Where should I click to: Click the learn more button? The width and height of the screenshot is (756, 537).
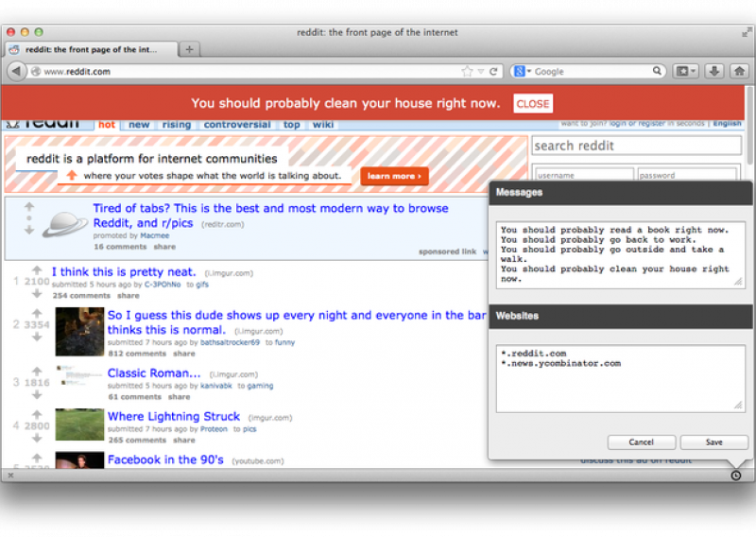tap(394, 176)
